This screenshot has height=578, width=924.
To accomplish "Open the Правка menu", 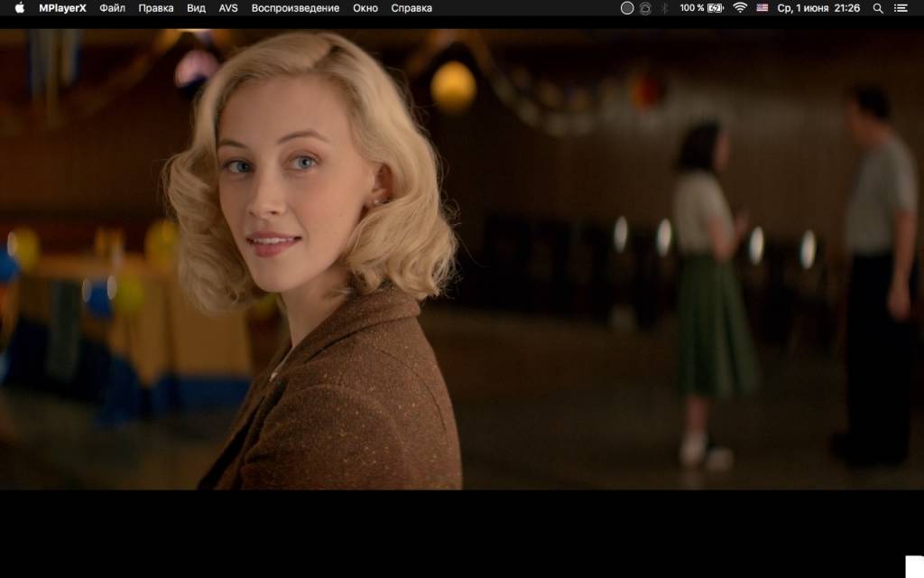I will [155, 8].
